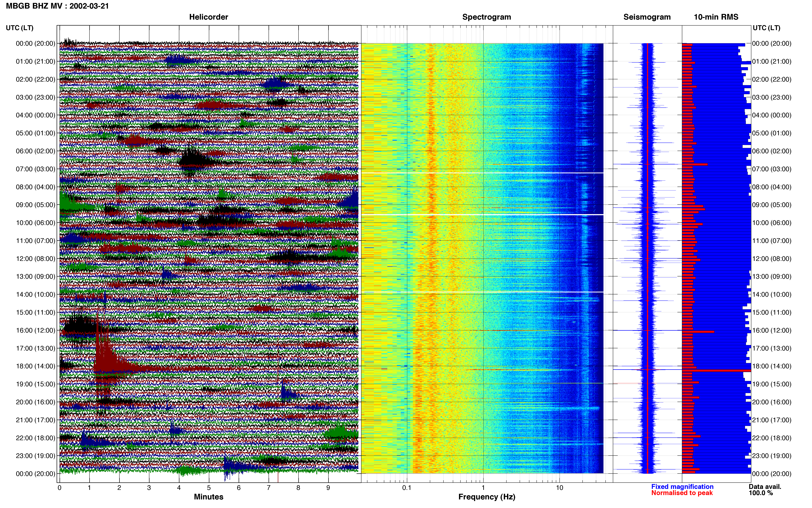The image size is (812, 508).
Task: Click the 0 tick on the Minutes axis
Action: (x=59, y=487)
